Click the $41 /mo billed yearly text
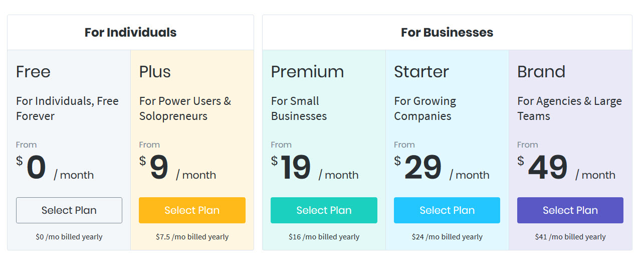This screenshot has height=265, width=644. click(570, 237)
